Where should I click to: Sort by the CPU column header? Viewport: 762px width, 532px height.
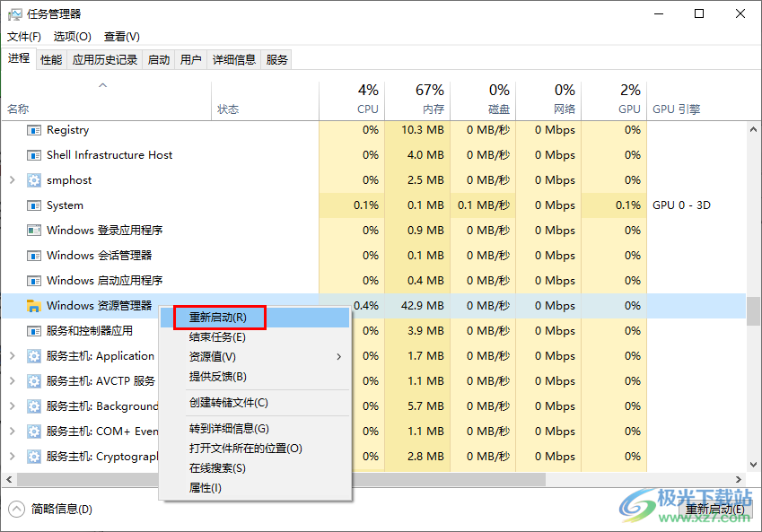[352, 101]
